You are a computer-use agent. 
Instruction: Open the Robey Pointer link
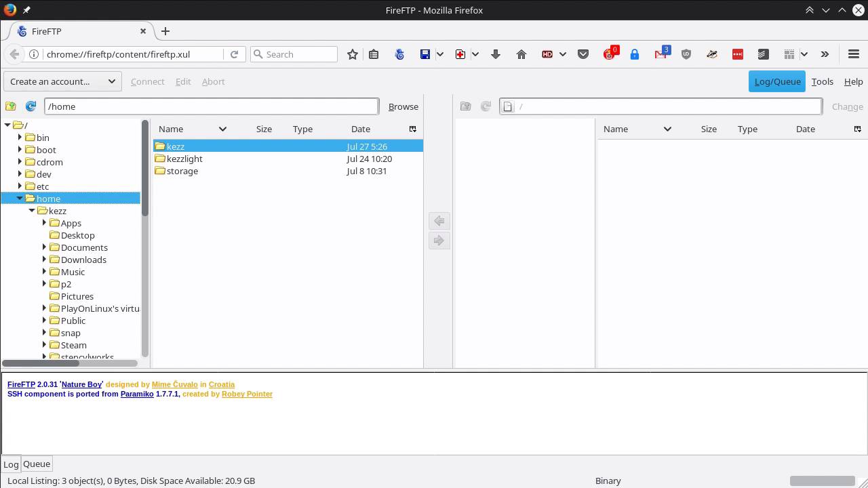click(x=247, y=394)
